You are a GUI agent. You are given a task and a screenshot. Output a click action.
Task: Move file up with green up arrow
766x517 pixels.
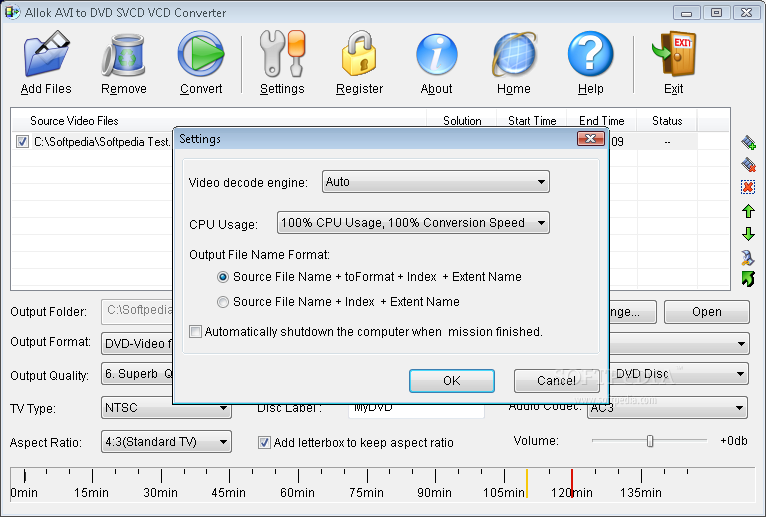748,211
